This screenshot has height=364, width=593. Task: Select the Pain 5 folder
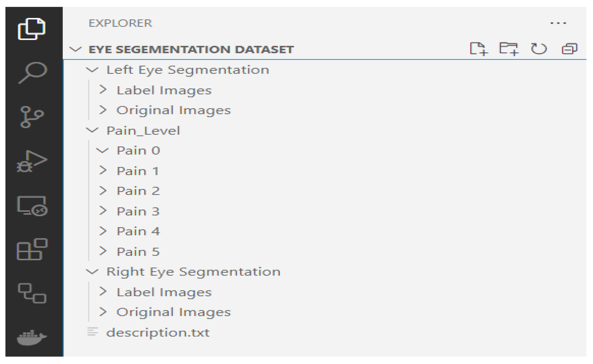pyautogui.click(x=138, y=252)
